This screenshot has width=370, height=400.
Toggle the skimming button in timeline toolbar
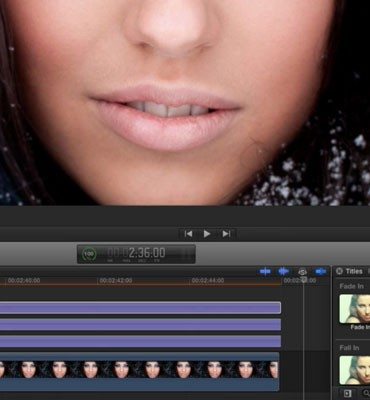[265, 272]
